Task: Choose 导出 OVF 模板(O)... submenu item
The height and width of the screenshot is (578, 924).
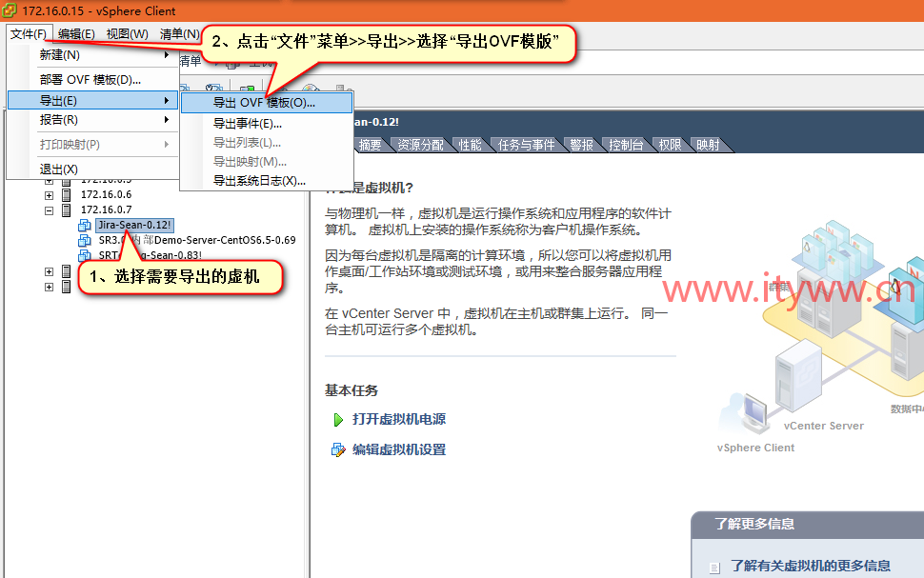Action: pyautogui.click(x=267, y=103)
